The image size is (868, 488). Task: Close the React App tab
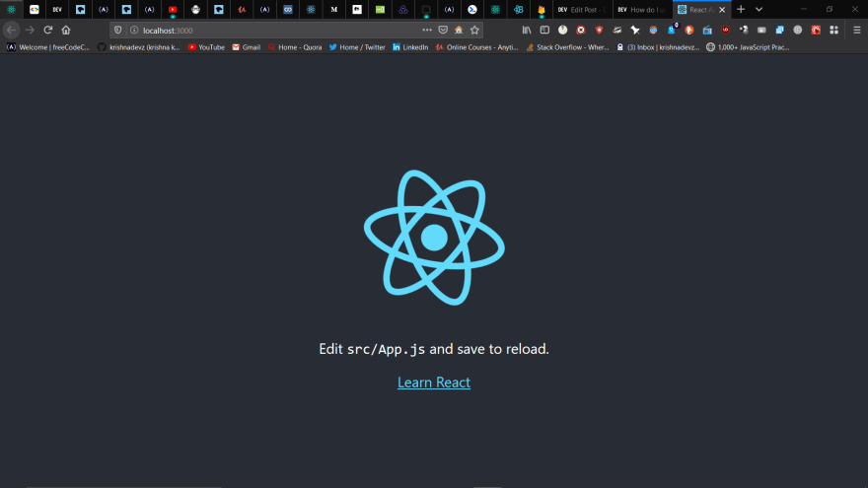tap(722, 10)
